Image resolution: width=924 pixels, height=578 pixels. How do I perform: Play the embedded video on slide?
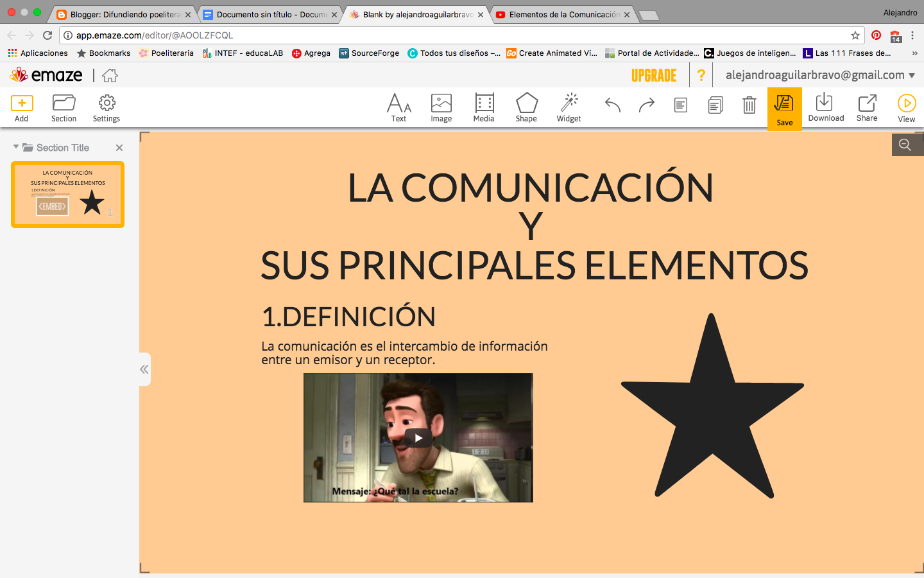[418, 438]
